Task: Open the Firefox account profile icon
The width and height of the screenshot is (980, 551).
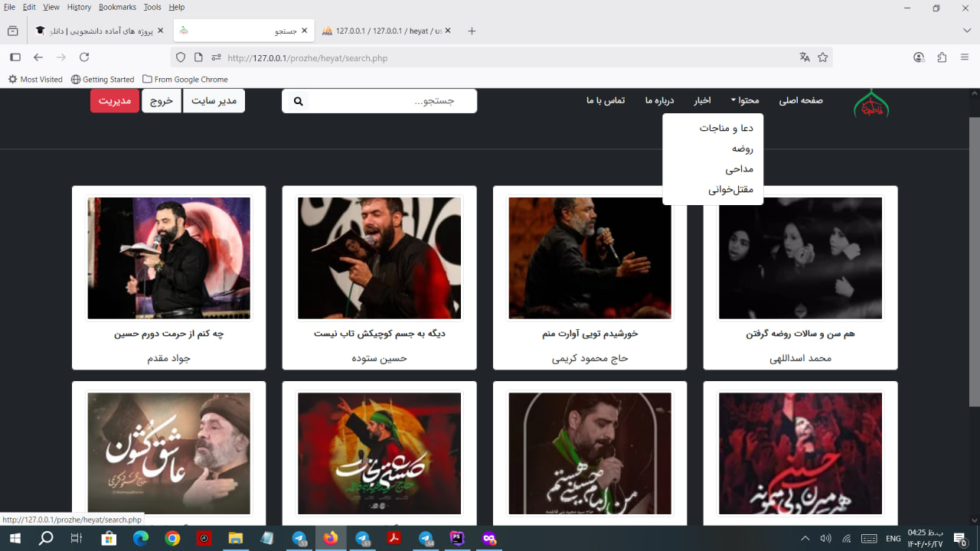Action: (919, 57)
